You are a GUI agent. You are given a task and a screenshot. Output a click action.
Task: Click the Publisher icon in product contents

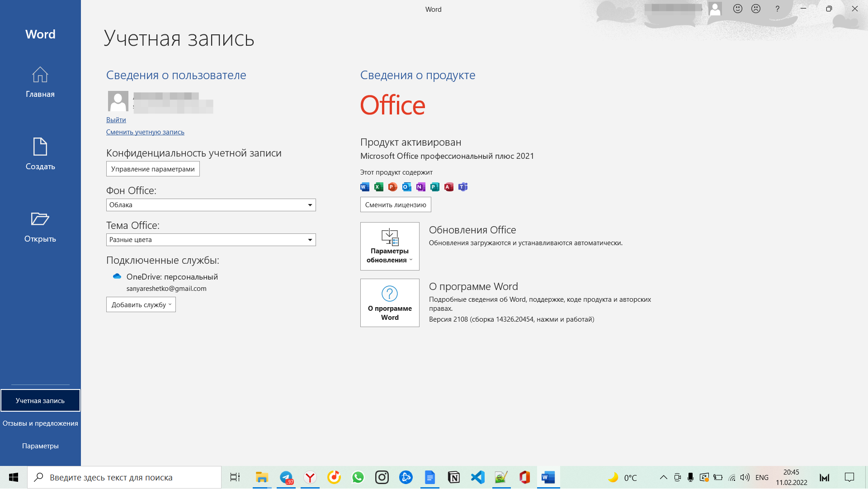coord(435,187)
